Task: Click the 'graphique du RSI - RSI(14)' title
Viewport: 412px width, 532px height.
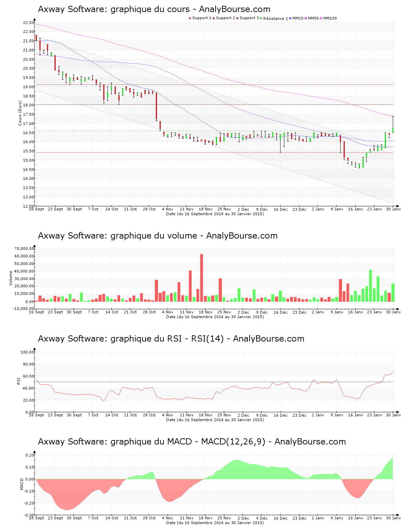Action: pyautogui.click(x=171, y=339)
